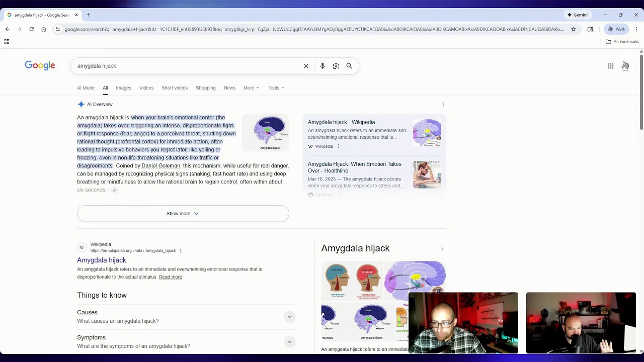Viewport: 644px width, 362px height.
Task: Expand the Symptoms accordion section
Action: 186,341
